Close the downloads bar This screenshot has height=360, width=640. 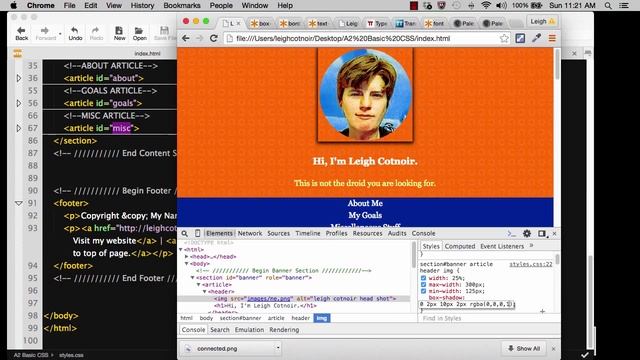coord(553,349)
